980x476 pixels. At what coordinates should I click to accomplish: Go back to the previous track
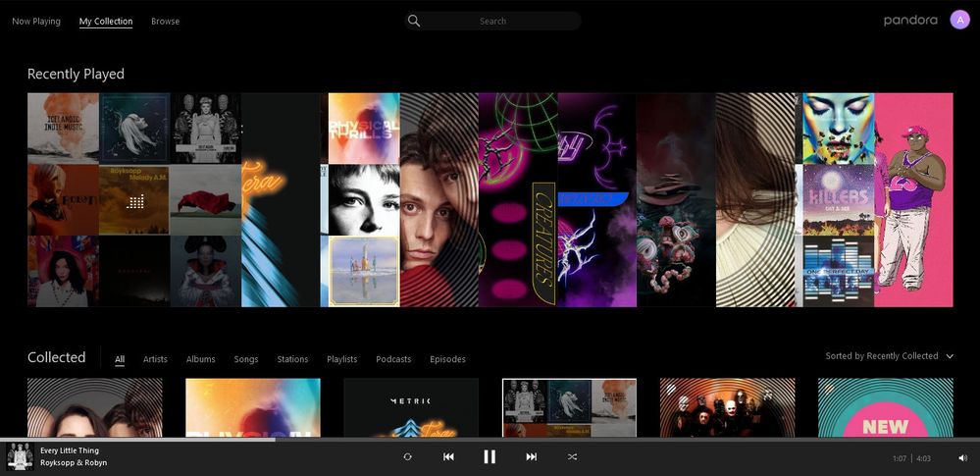(448, 456)
